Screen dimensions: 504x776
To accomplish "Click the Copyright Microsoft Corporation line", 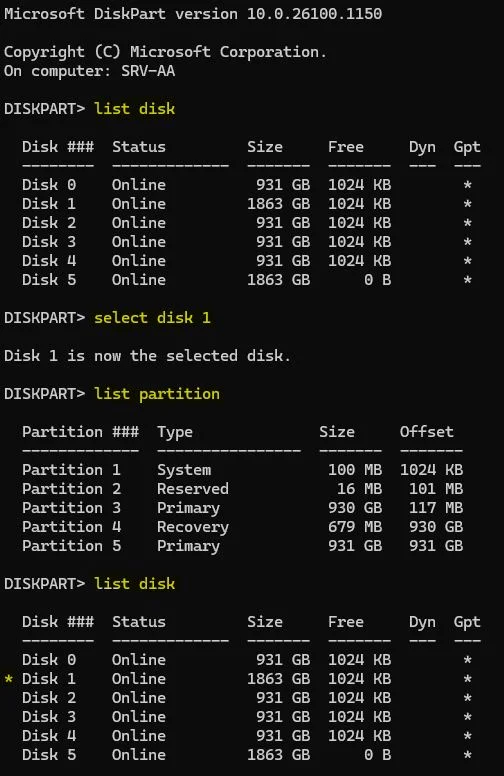I will 165,52.
